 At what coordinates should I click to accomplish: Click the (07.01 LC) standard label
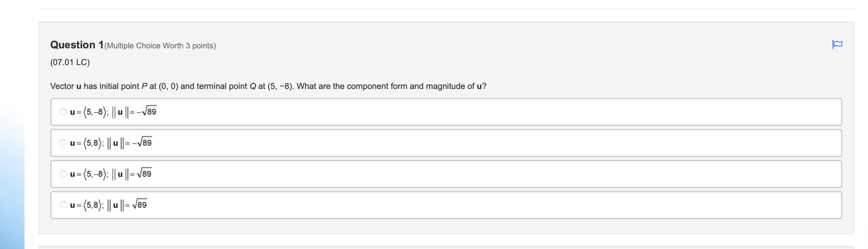click(x=69, y=62)
